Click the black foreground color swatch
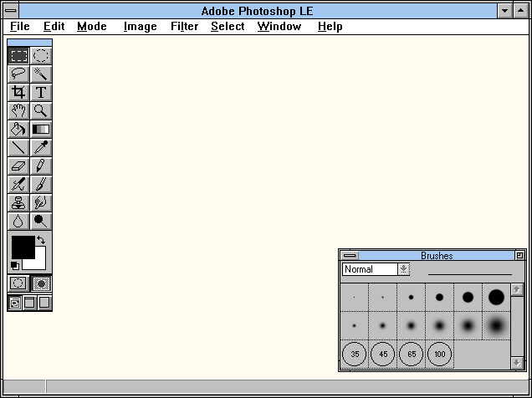This screenshot has width=532, height=398. click(22, 246)
